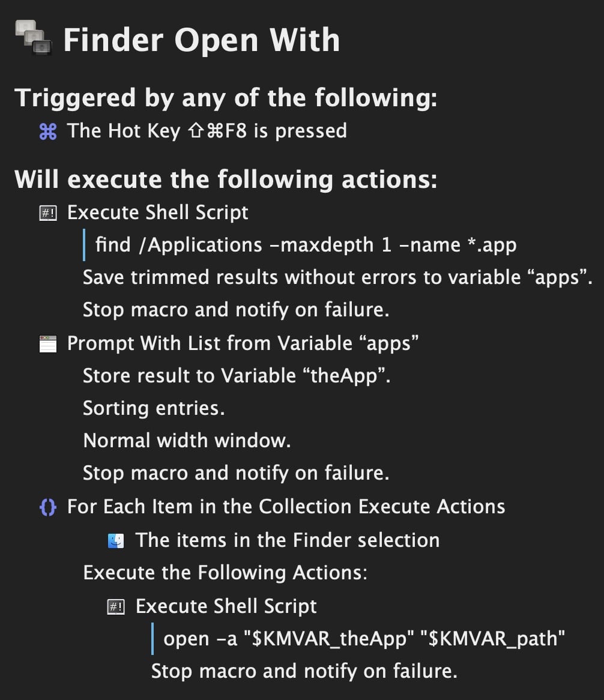Click the Normal width window option text

[187, 441]
